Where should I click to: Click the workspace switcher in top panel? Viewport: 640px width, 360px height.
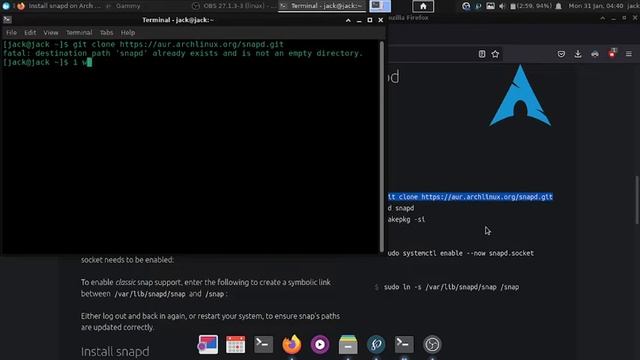tap(380, 6)
